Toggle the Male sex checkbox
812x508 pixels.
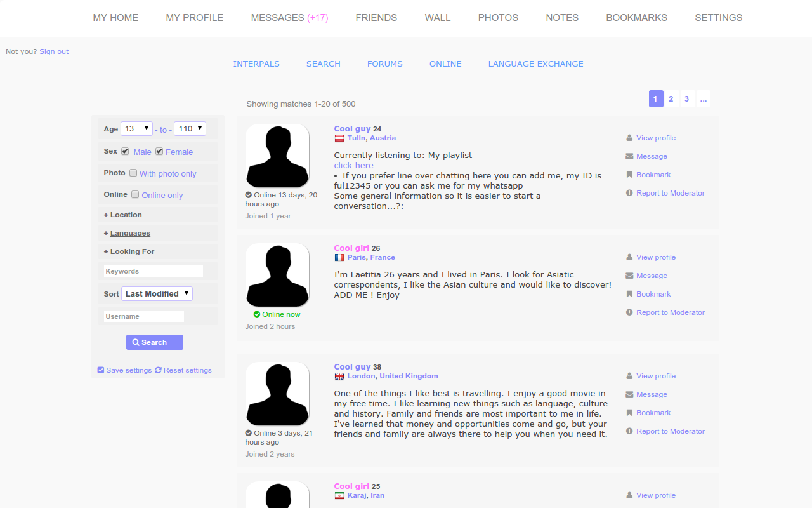click(125, 152)
